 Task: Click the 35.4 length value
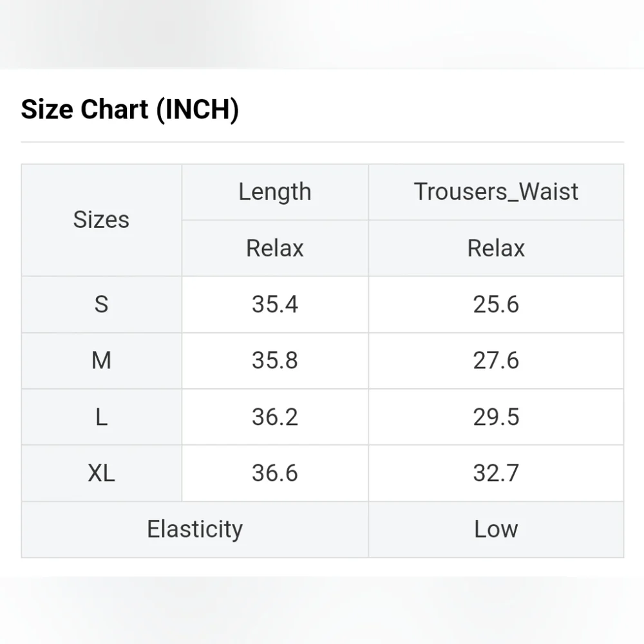275,304
